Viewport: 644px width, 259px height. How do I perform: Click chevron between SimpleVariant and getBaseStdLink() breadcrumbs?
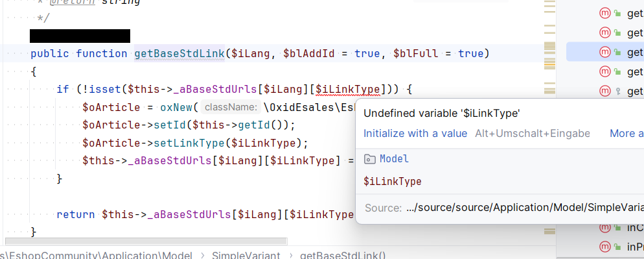click(290, 256)
